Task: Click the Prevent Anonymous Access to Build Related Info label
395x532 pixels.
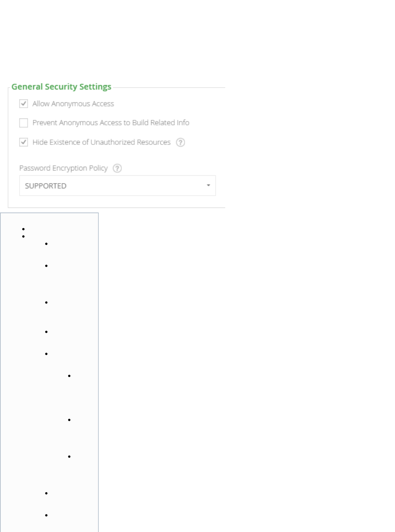Action: pos(111,123)
